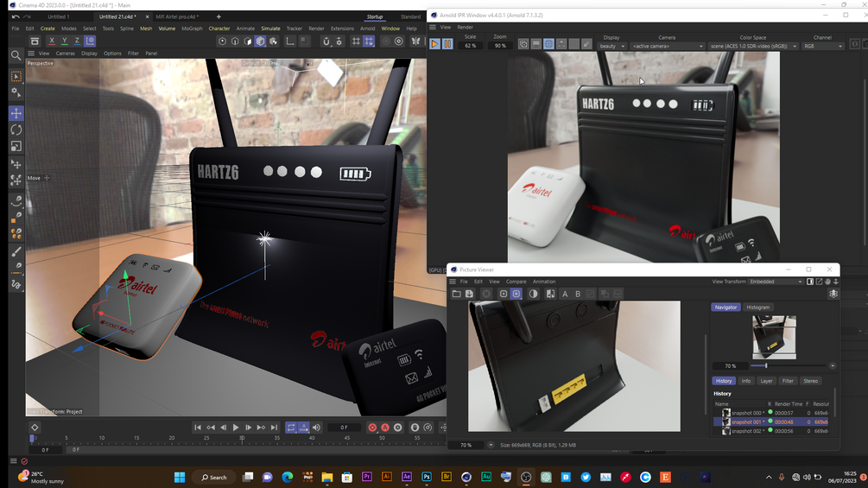Viewport: 868px width, 488px height.
Task: Toggle the snap magnet icon
Action: (x=326, y=41)
